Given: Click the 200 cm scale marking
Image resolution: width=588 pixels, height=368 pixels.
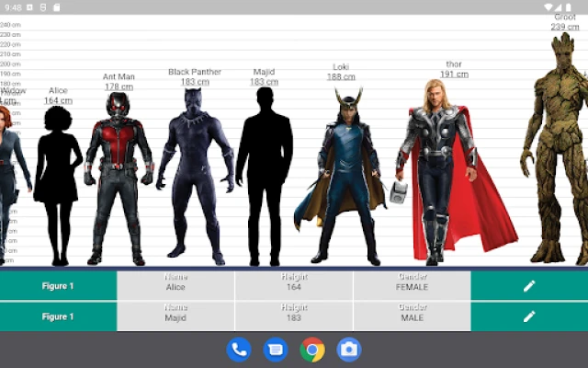Looking at the screenshot, I should point(10,64).
